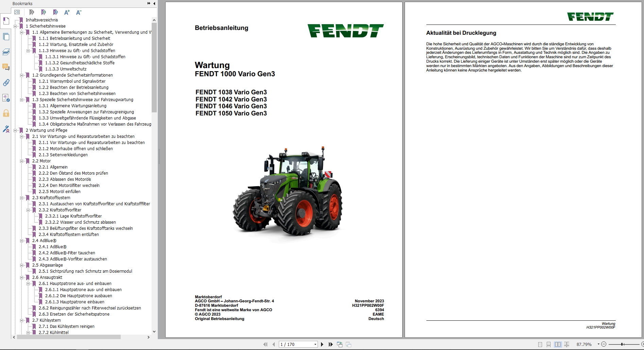Screen dimensions: 644x350
Task: Go to '2.6.3 Ersetzen der Sicherheitspatrone' bookmark
Action: coord(74,314)
